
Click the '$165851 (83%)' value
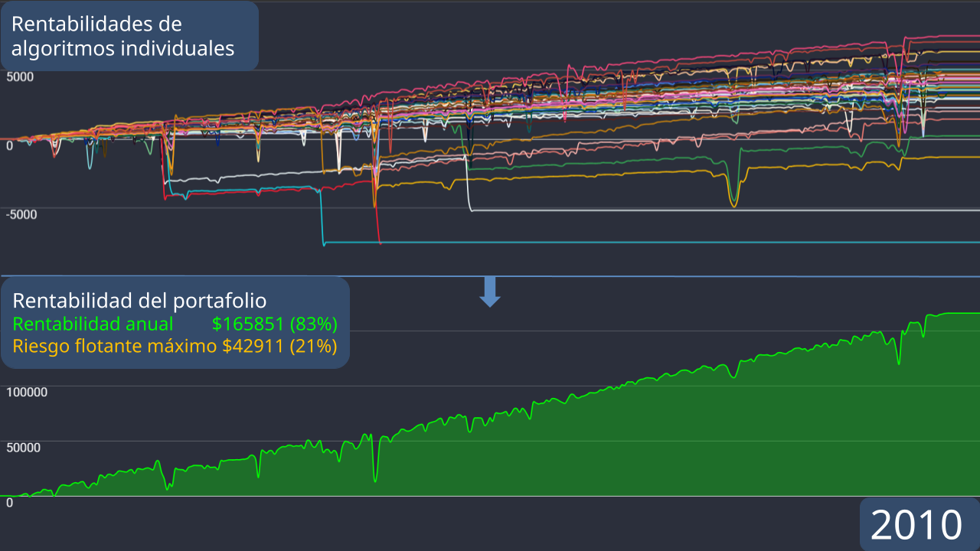point(274,324)
